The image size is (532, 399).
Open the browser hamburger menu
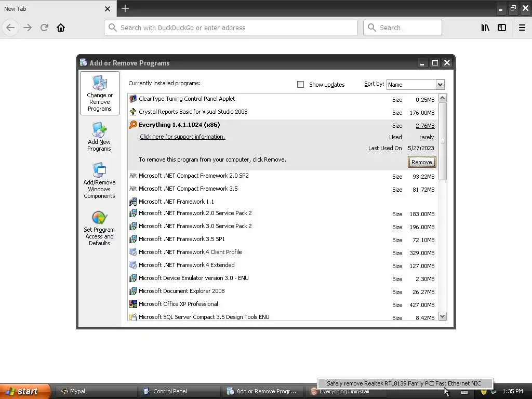click(x=522, y=28)
